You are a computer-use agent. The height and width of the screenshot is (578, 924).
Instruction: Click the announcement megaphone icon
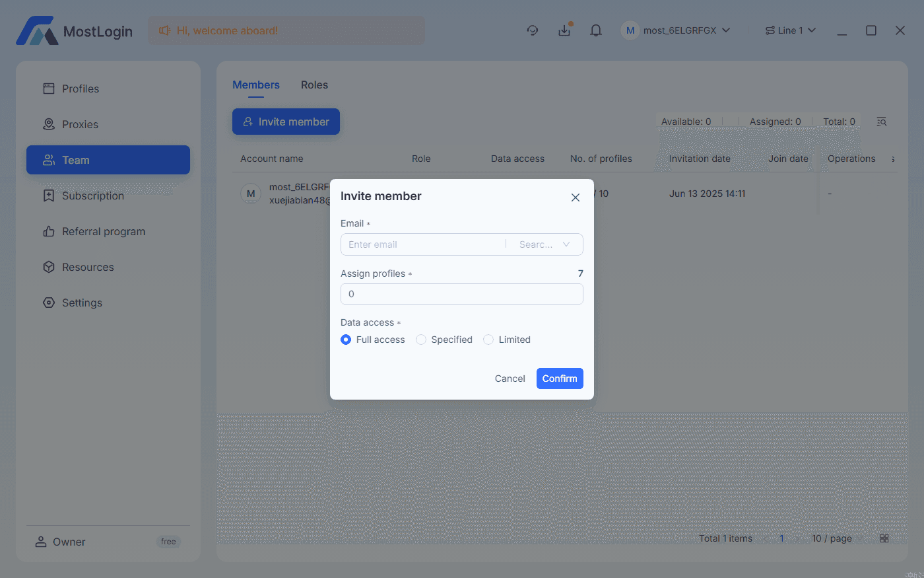(x=164, y=30)
